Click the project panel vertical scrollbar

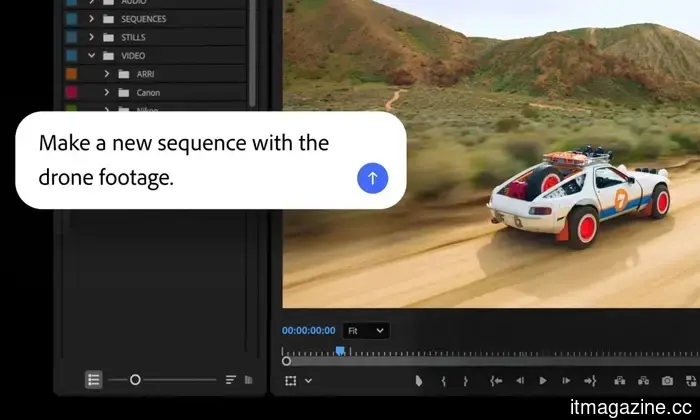(252, 54)
